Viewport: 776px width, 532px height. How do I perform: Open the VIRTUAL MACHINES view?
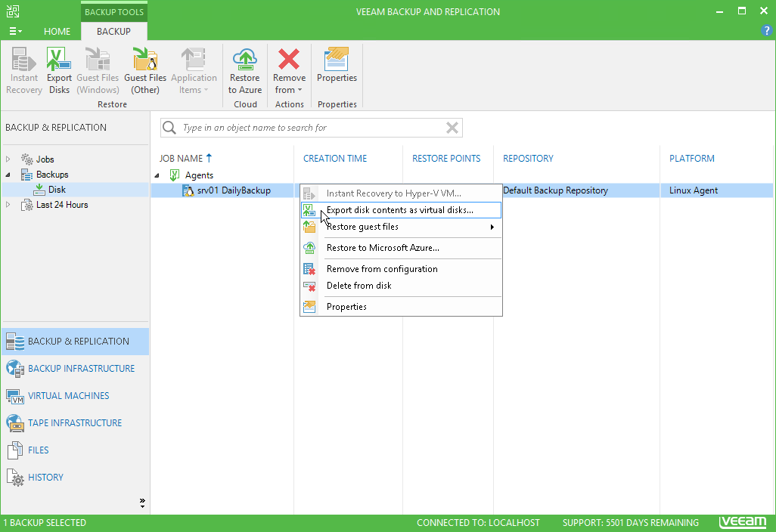75,395
